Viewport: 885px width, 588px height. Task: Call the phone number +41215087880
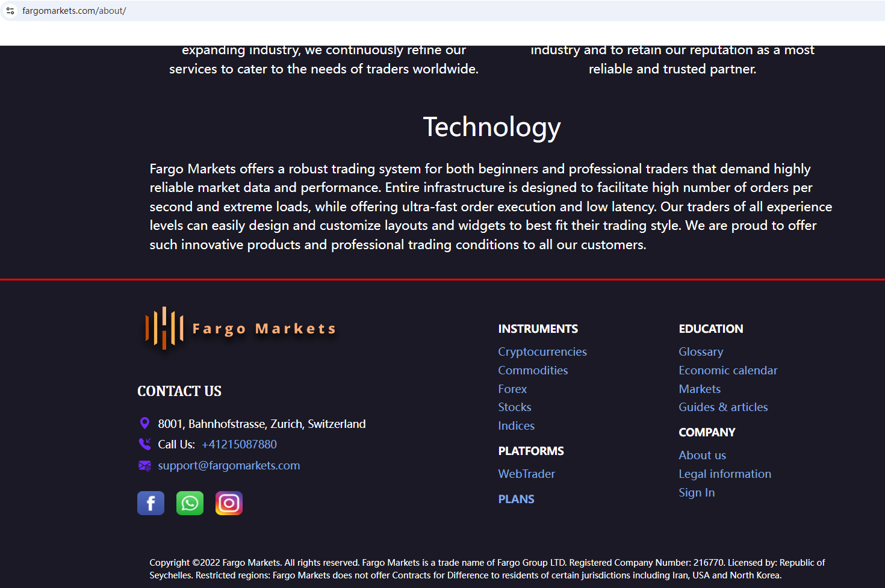point(239,444)
